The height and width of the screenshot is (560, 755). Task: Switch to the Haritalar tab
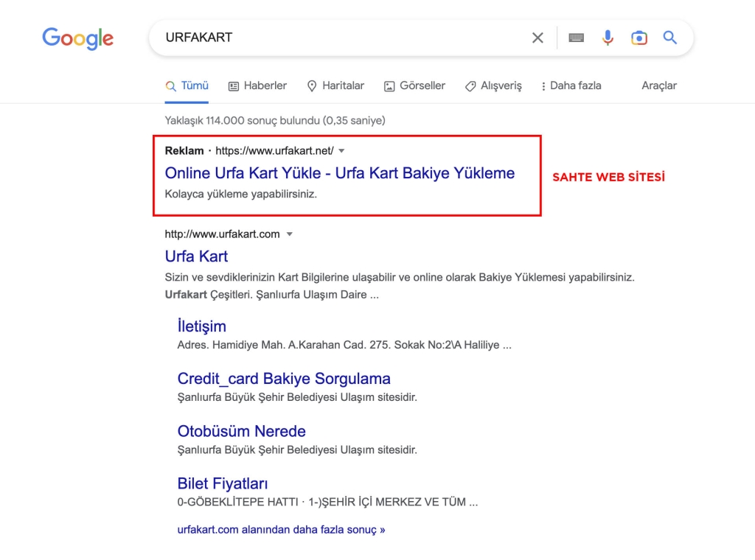335,85
